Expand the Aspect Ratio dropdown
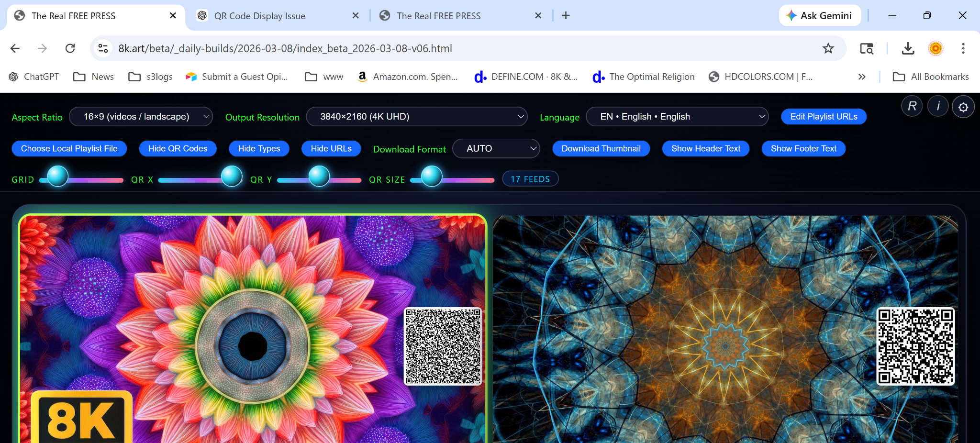Viewport: 980px width, 443px height. (x=141, y=117)
